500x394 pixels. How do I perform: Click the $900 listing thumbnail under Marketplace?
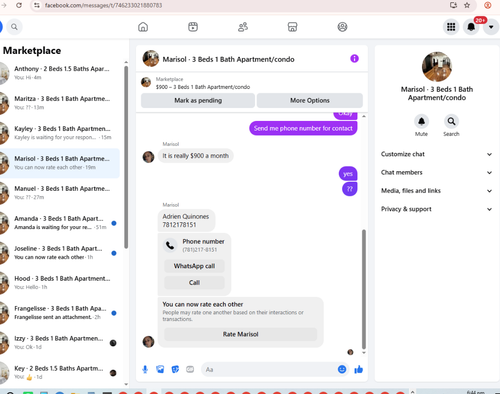point(146,82)
